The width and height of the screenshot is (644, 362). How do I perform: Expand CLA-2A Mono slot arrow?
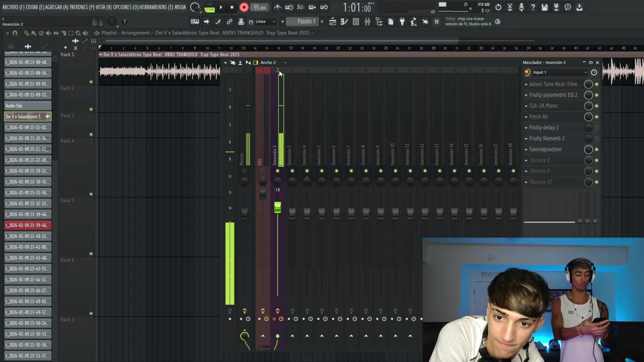526,106
